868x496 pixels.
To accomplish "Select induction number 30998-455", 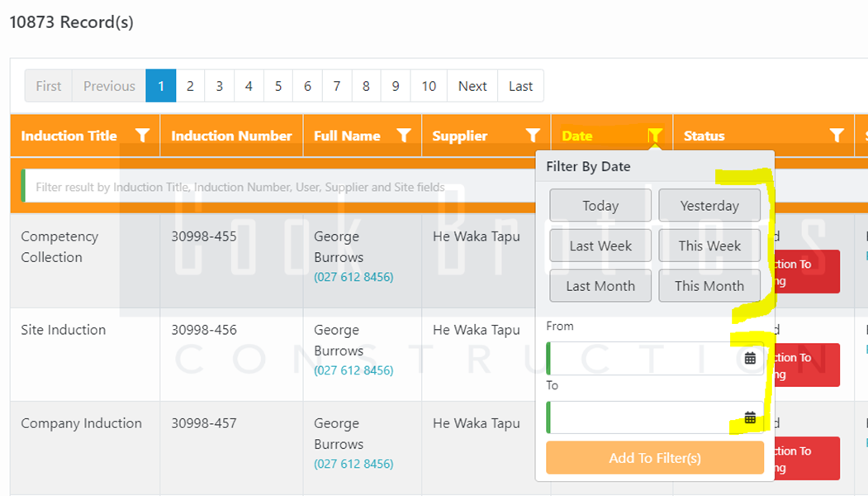I will (x=204, y=236).
